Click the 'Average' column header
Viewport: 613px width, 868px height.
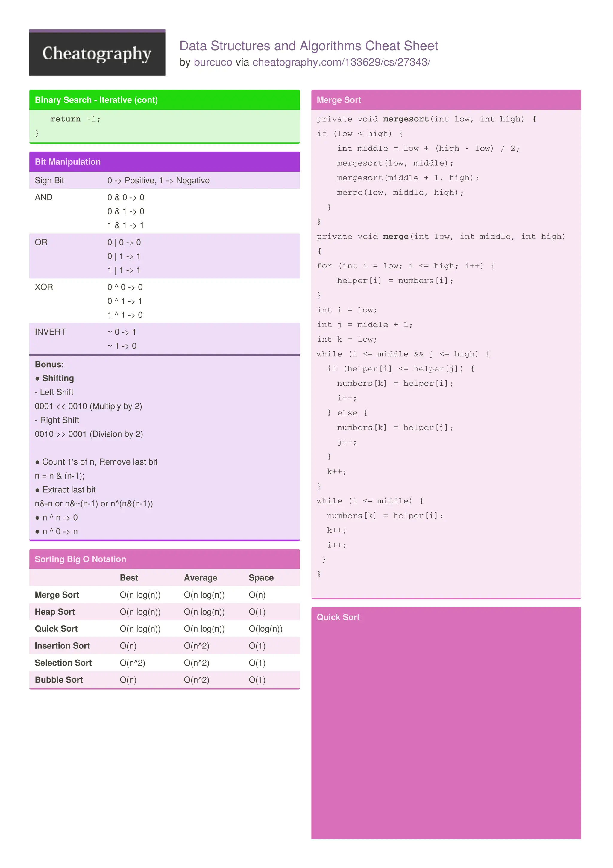[201, 578]
